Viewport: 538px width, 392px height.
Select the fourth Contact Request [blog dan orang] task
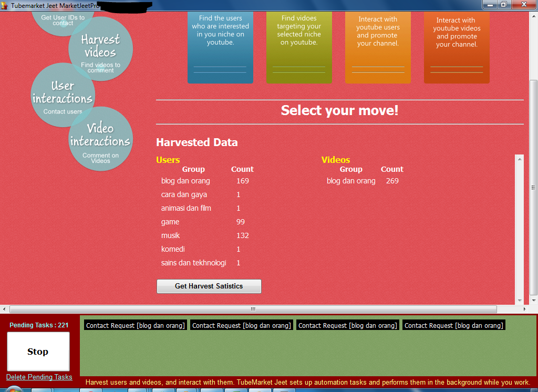tap(454, 325)
